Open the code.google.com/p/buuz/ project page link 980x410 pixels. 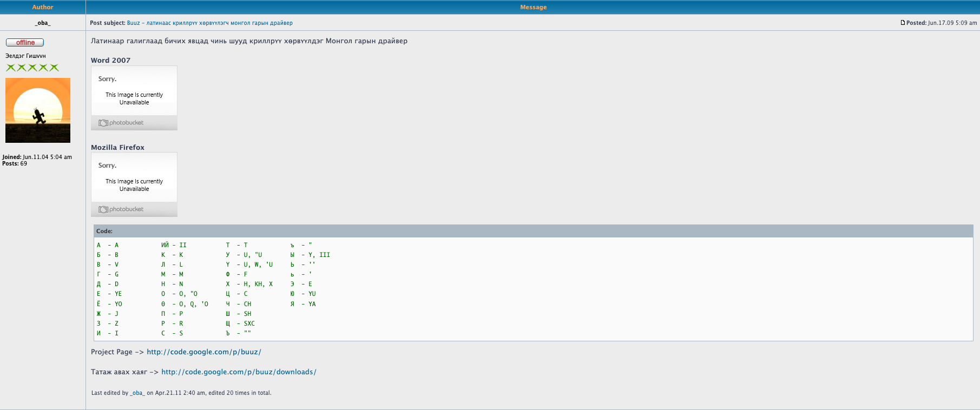pos(203,352)
